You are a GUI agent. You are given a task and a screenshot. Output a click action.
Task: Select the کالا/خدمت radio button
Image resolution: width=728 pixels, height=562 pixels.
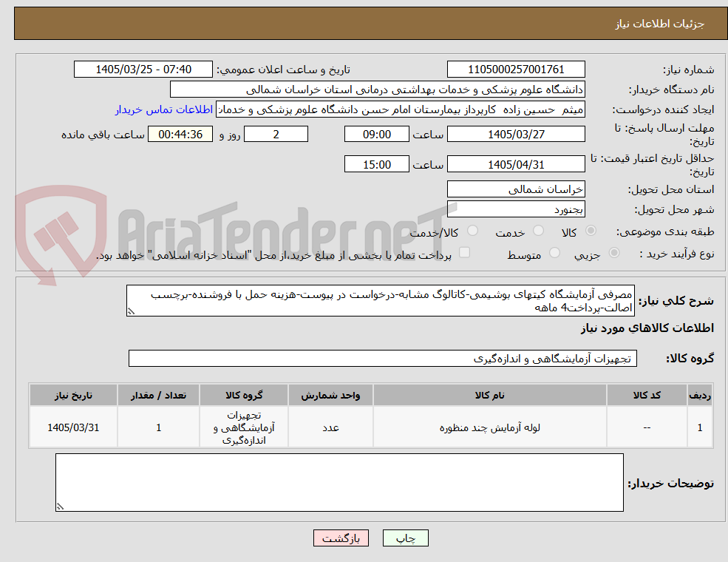472,231
